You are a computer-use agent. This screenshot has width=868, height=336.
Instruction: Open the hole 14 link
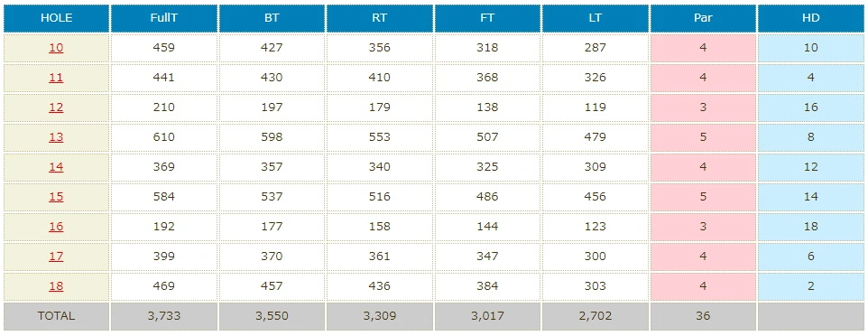pyautogui.click(x=56, y=167)
